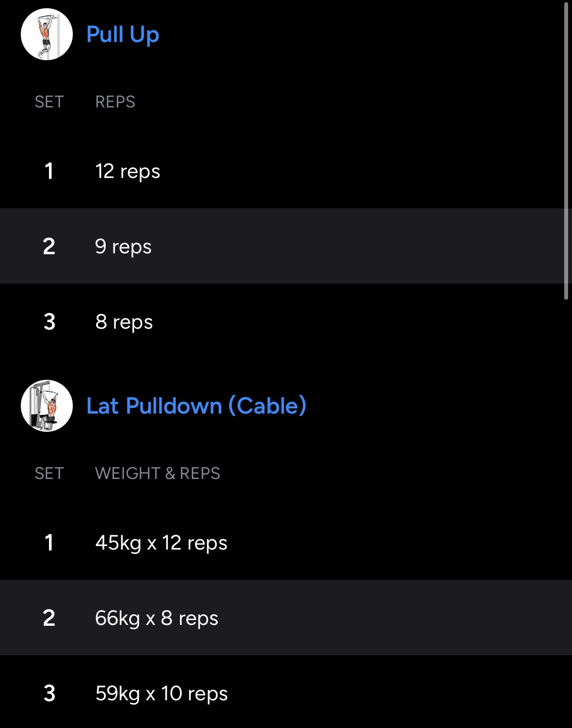Select the 66kg x 8 reps entry
The width and height of the screenshot is (572, 728).
click(x=156, y=618)
